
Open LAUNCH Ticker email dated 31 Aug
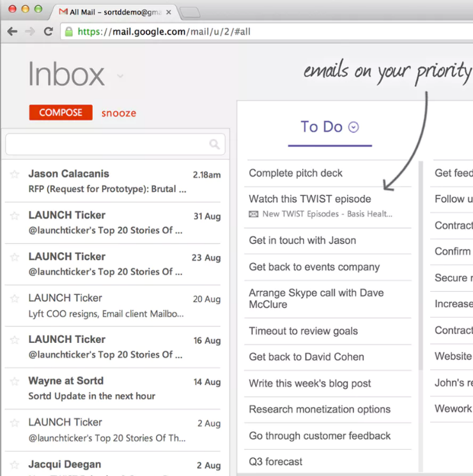pos(112,223)
